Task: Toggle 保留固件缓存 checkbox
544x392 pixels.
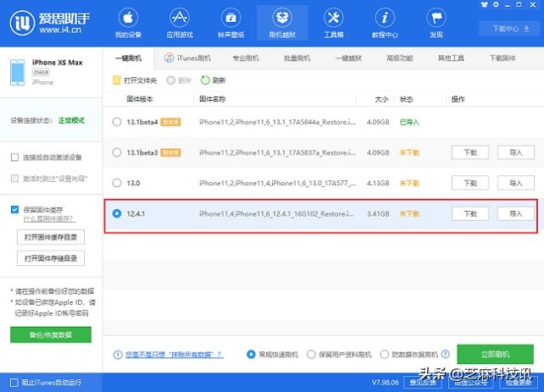Action: [x=14, y=209]
